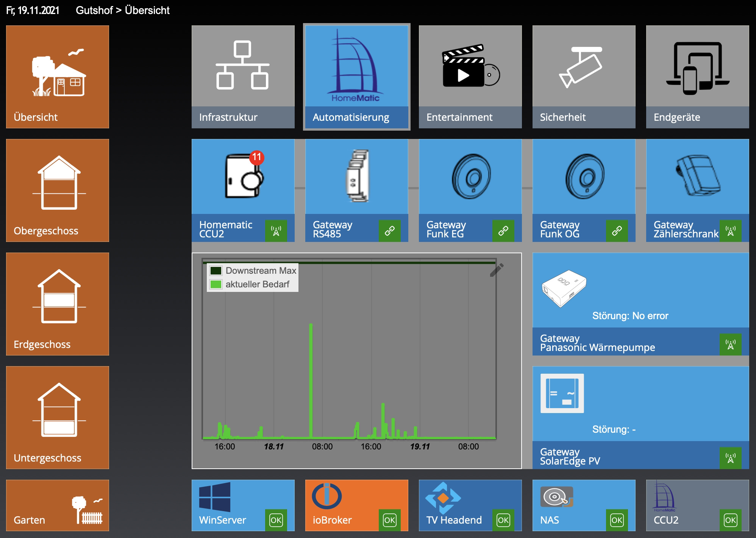The height and width of the screenshot is (538, 756).
Task: Open the Sicherheit camera tile
Action: coord(584,76)
